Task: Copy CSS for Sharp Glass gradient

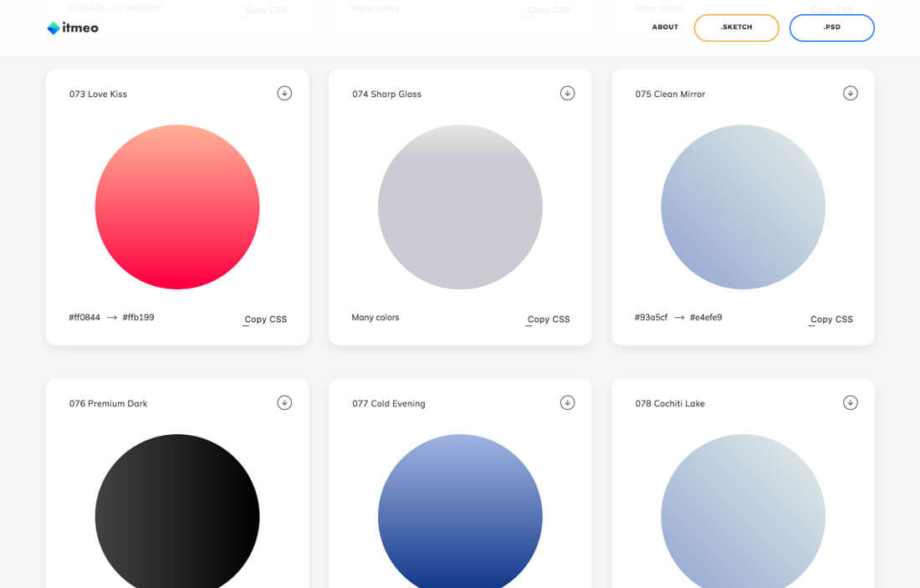Action: 549,320
